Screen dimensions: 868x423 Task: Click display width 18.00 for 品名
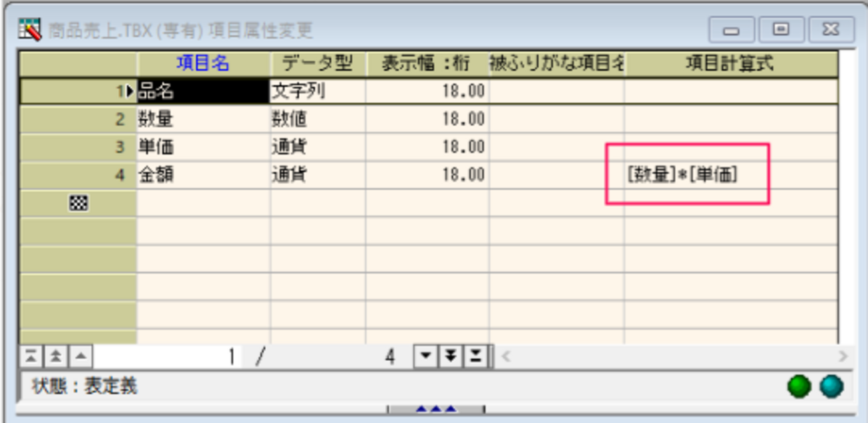[427, 91]
